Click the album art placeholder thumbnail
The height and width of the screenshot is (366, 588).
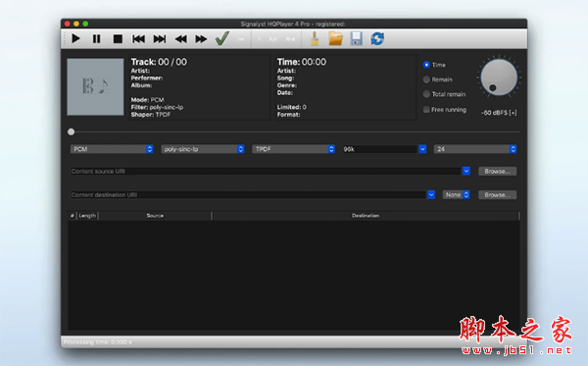[x=95, y=86]
